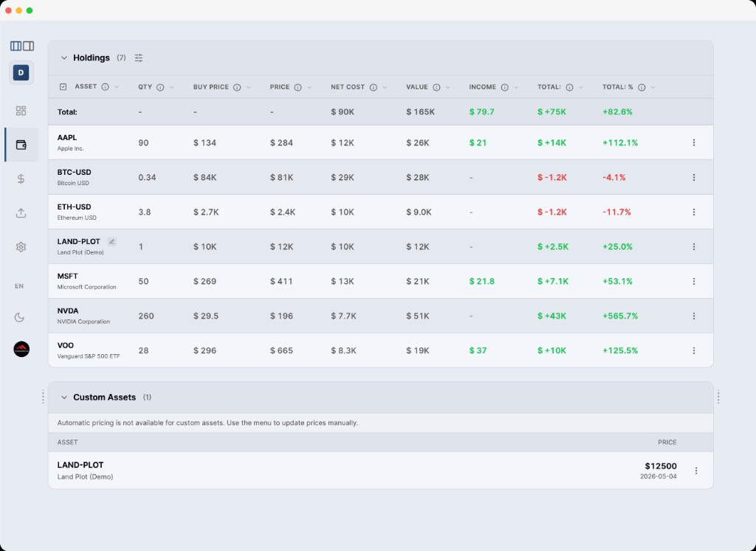
Task: Collapse the Holdings section chevron
Action: point(63,58)
